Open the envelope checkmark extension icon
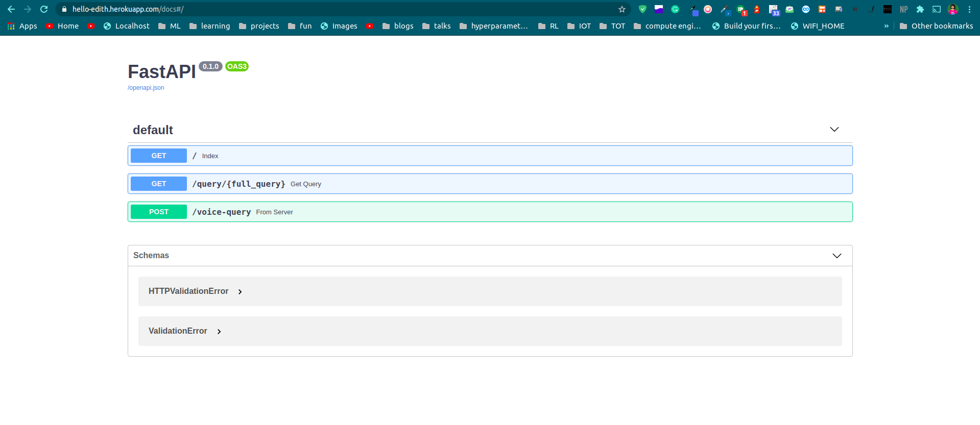Screen dimensions: 980x425 [x=790, y=9]
